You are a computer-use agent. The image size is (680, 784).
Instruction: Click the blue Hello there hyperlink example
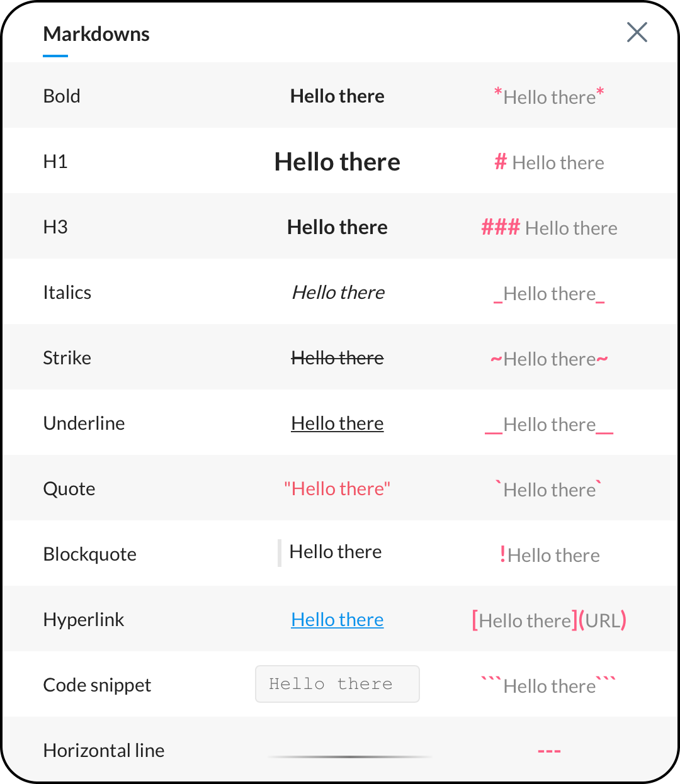click(337, 620)
